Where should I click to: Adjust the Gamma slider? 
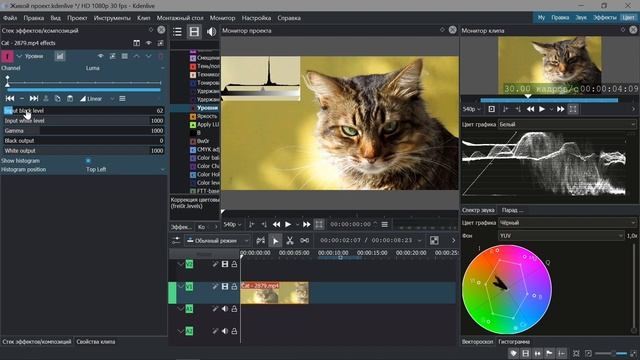pos(84,131)
